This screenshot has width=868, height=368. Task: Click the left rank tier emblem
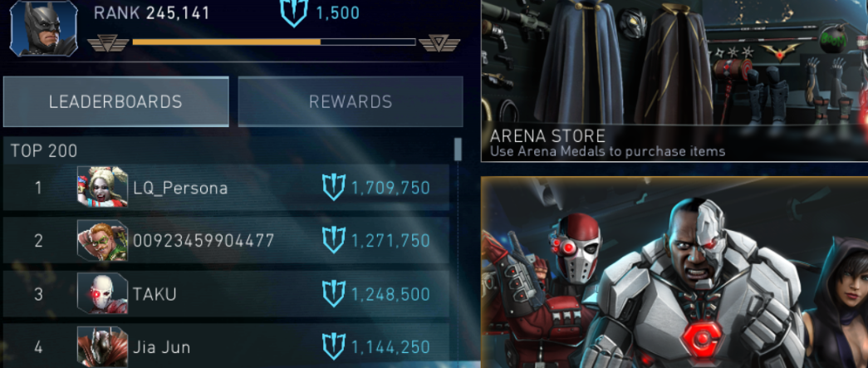pos(108,43)
